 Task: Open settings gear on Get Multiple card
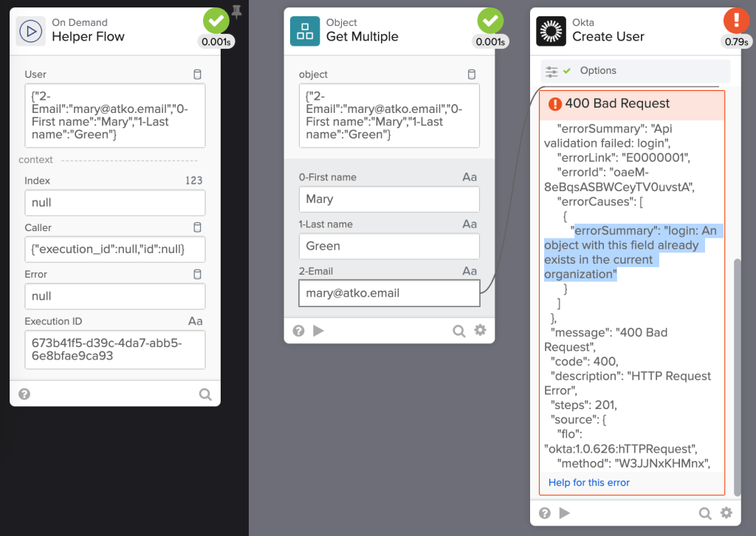[480, 331]
